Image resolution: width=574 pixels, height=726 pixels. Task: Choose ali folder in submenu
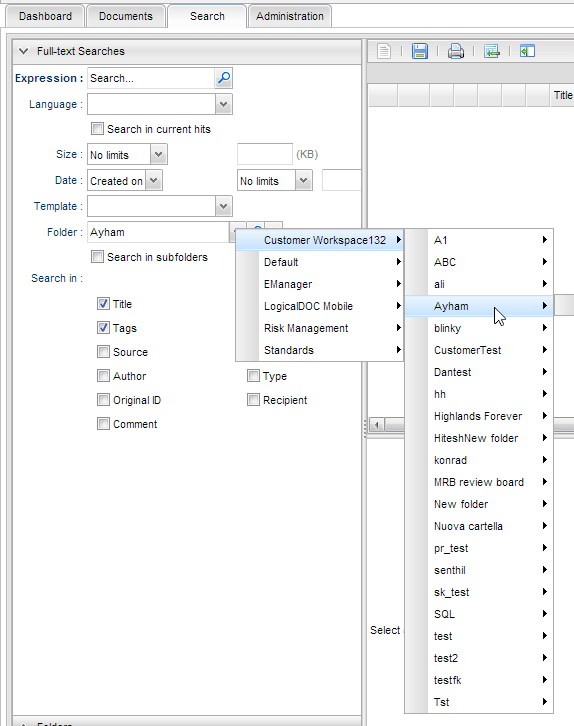pos(479,284)
